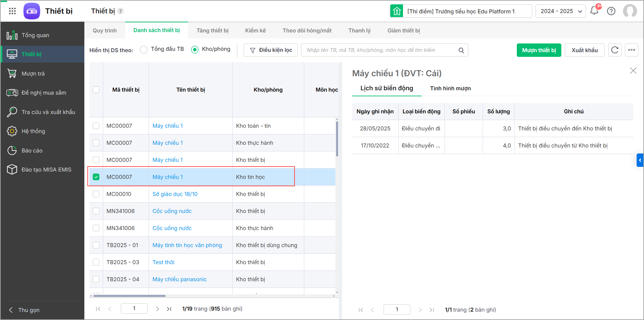Uncheck the Máy chiếu 1 Kho tin học row
This screenshot has width=644, height=320.
(x=96, y=177)
